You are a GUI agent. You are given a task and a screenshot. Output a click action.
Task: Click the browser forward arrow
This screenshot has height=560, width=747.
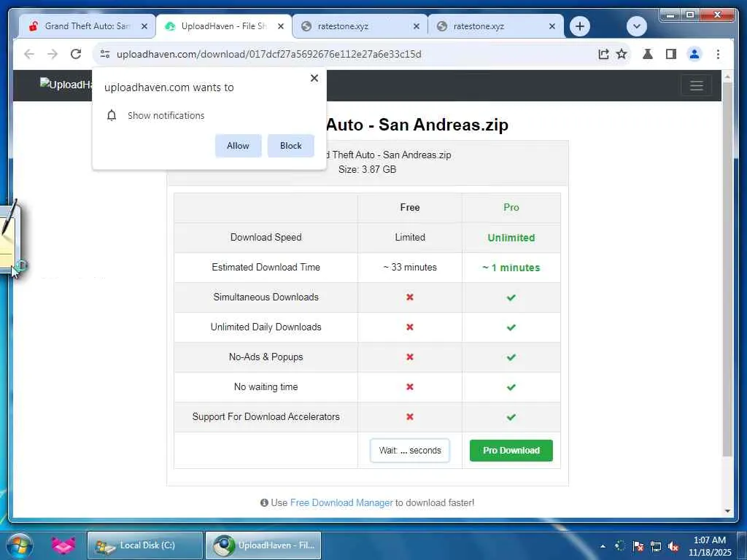coord(53,54)
